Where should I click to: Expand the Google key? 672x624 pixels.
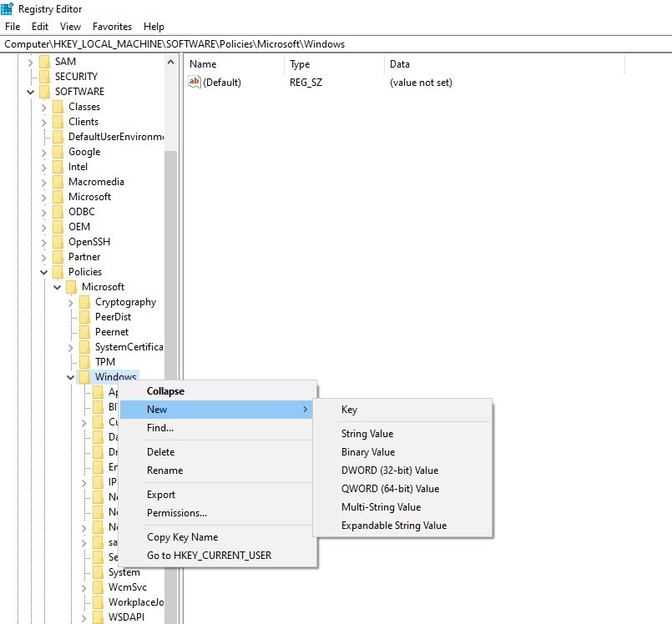click(43, 153)
